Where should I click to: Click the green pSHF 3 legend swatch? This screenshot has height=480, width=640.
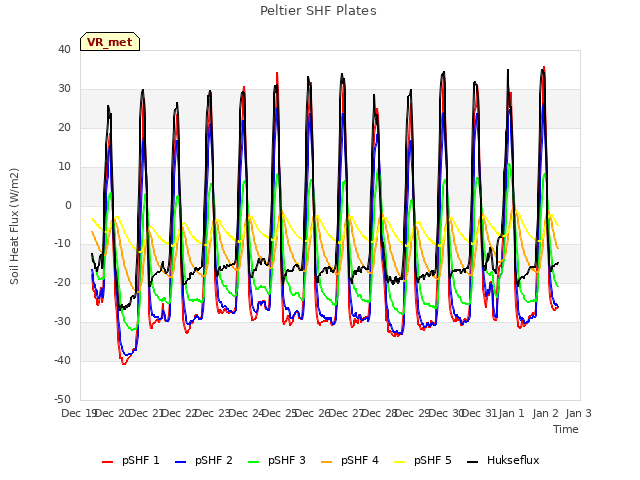click(x=253, y=462)
